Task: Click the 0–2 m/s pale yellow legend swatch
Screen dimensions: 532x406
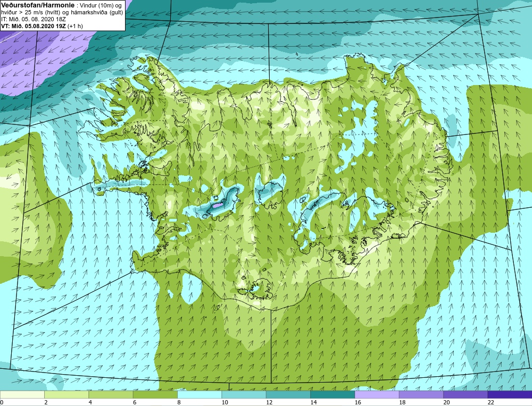Action: click(22, 395)
